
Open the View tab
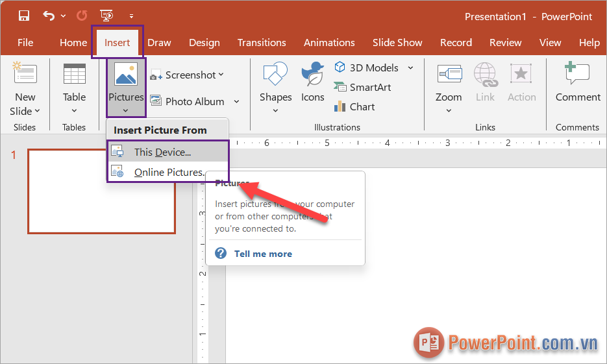click(550, 43)
